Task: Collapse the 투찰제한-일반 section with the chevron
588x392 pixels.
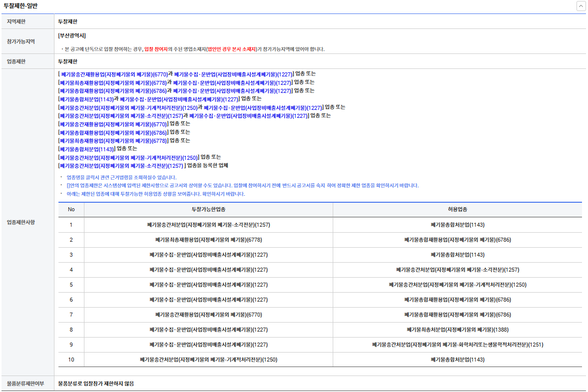Action: [x=581, y=6]
